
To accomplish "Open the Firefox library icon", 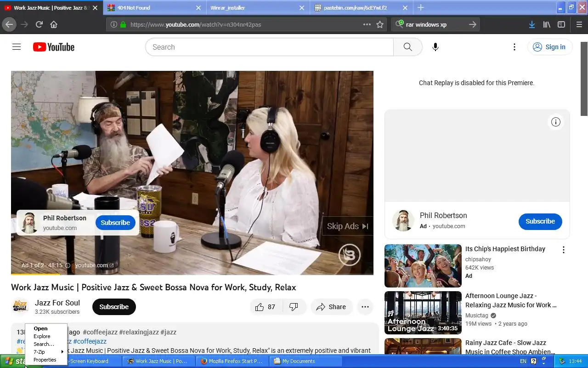I will (547, 24).
